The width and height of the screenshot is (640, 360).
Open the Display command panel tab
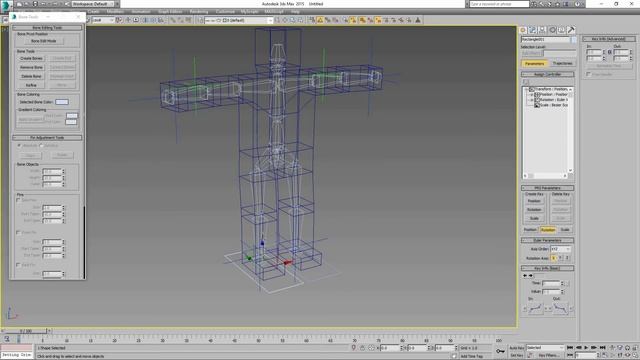click(x=562, y=30)
